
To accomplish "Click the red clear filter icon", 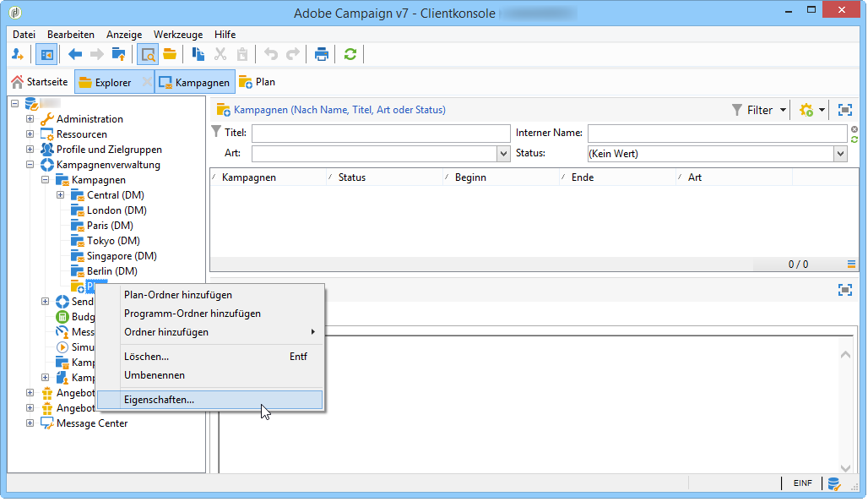I will [854, 129].
